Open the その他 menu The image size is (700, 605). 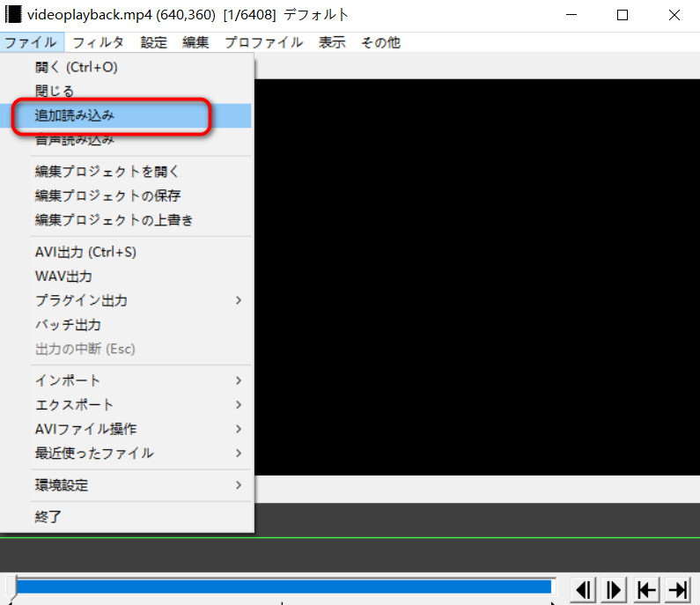coord(380,42)
